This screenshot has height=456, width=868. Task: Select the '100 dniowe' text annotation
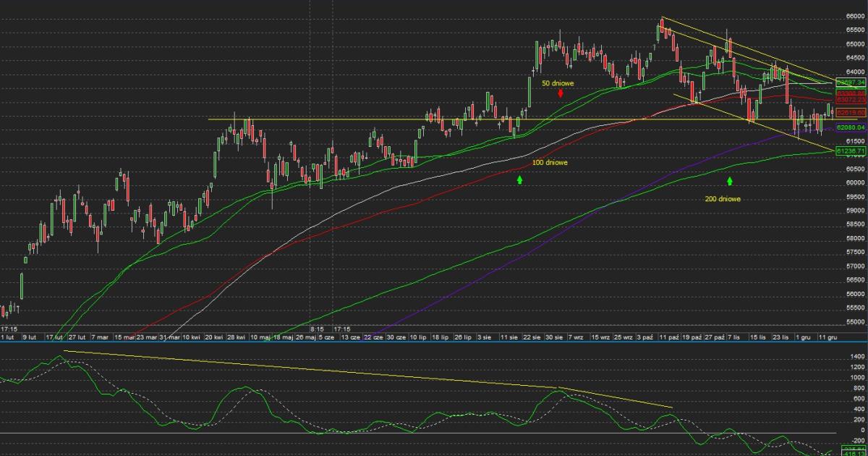pyautogui.click(x=550, y=163)
